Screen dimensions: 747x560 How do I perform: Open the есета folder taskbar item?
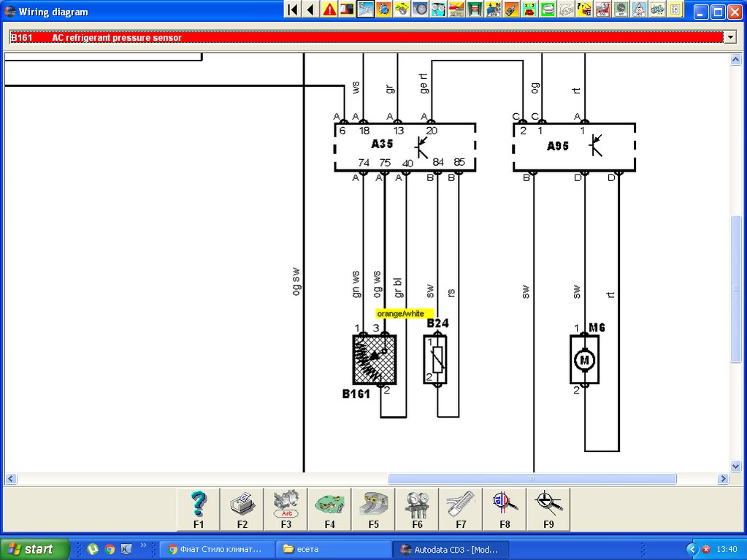point(332,549)
